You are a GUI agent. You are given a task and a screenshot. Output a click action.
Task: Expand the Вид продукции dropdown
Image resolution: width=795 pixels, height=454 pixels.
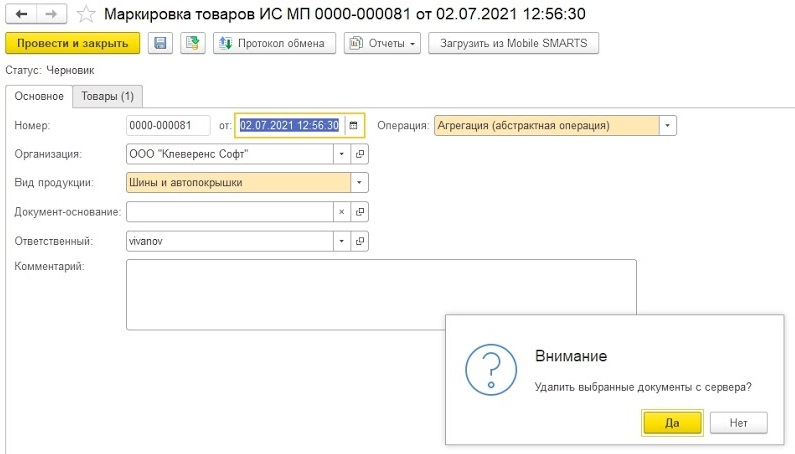coord(359,183)
